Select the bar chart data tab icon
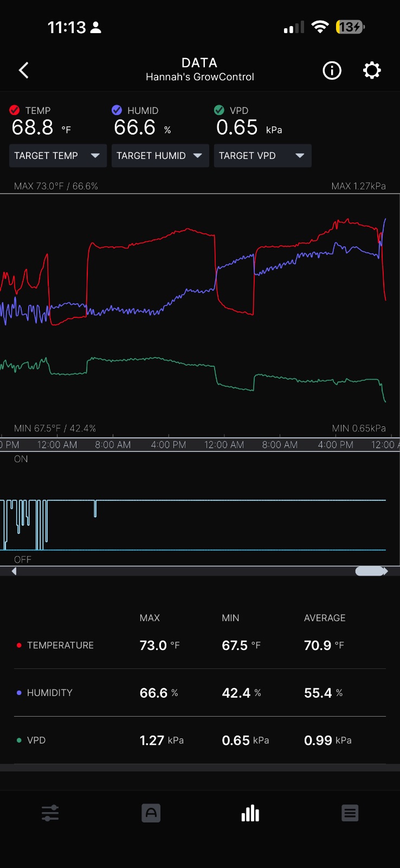 tap(250, 813)
